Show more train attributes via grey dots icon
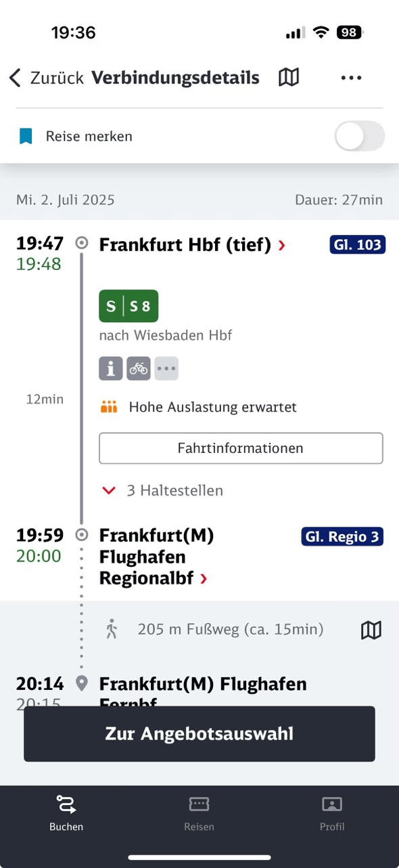 (x=166, y=368)
